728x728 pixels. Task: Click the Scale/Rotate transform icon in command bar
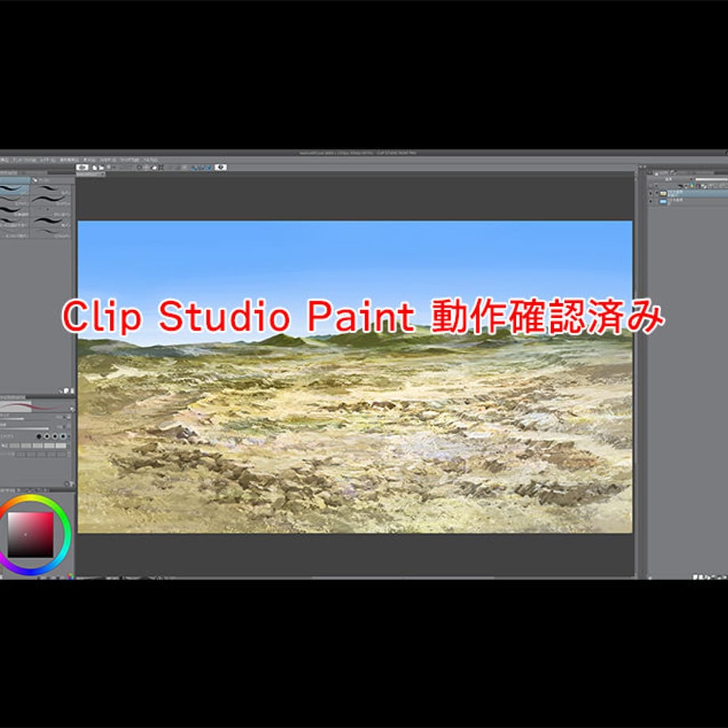click(161, 168)
